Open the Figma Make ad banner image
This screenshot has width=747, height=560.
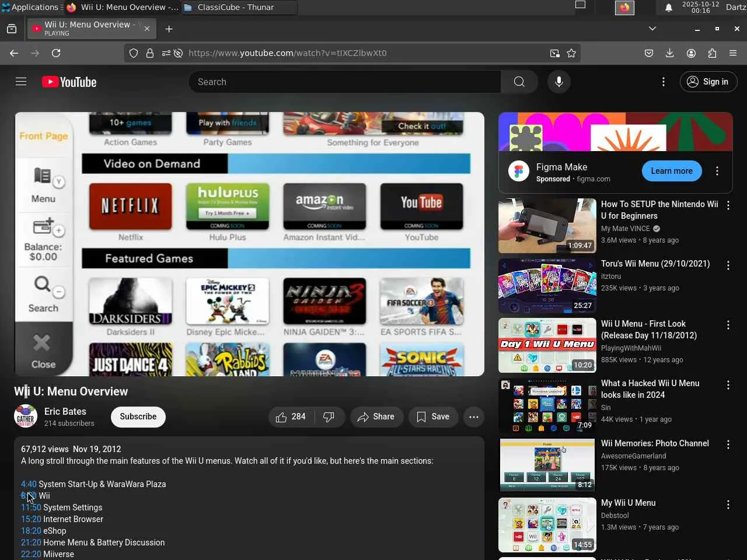[x=615, y=132]
